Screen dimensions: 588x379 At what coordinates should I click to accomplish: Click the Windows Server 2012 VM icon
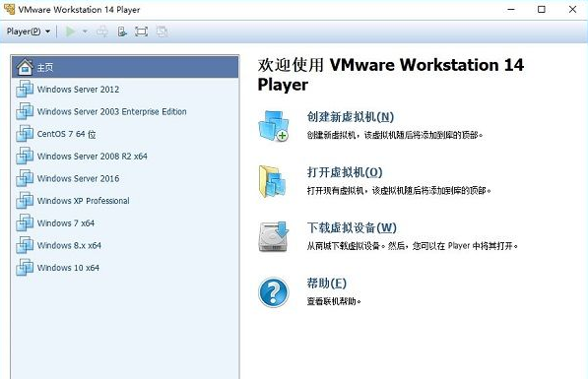[25, 90]
